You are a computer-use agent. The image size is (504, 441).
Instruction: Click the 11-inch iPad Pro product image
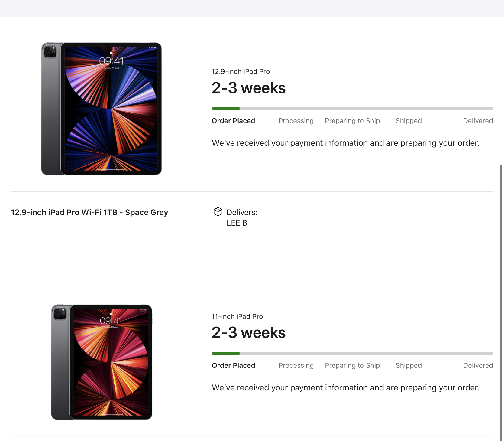coord(102,362)
